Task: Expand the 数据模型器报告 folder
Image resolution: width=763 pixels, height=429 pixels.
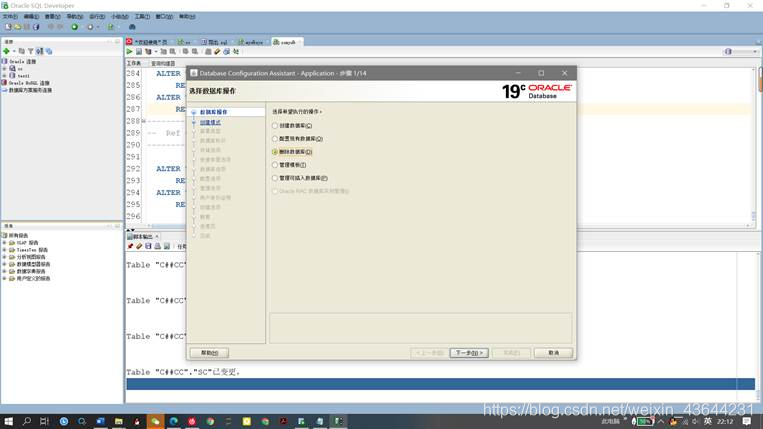Action: point(4,264)
